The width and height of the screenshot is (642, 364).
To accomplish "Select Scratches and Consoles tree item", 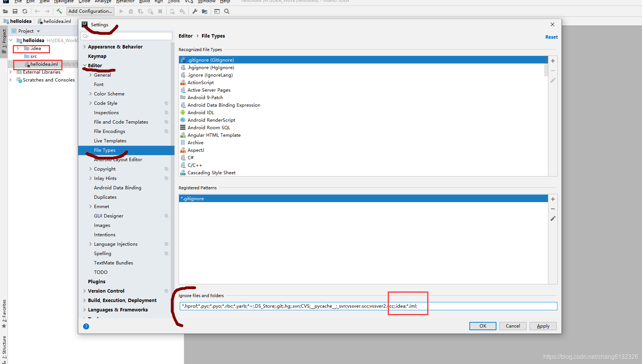I will point(49,80).
